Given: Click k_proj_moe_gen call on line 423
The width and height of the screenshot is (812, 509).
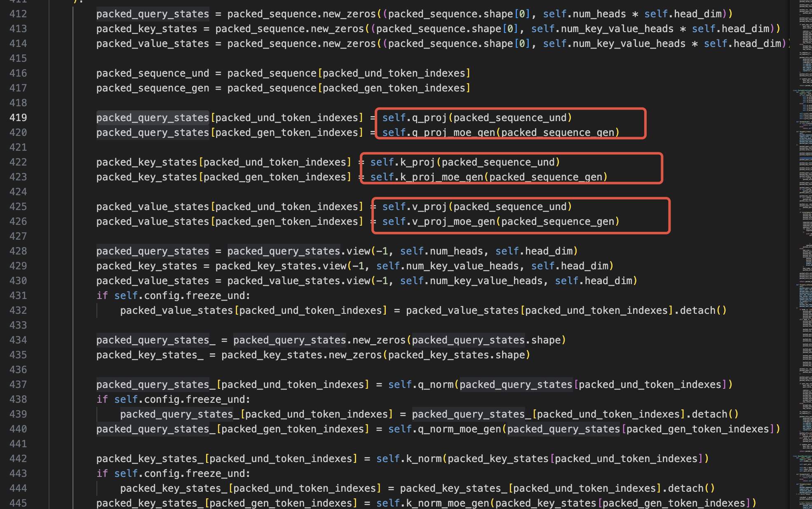Looking at the screenshot, I should tap(441, 177).
